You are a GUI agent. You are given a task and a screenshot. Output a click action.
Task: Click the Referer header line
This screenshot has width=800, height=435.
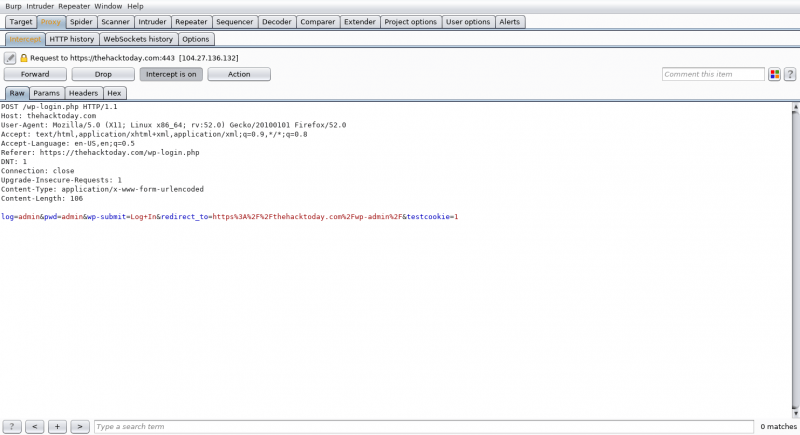tap(100, 152)
